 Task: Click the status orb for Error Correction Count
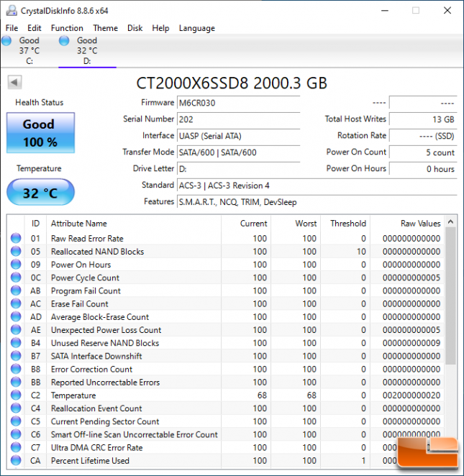(x=16, y=369)
